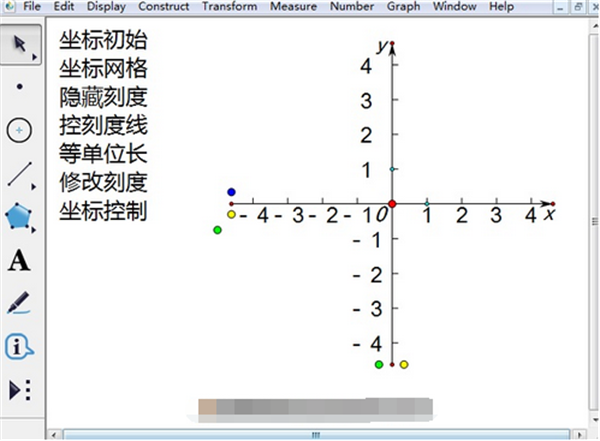Choose the Point tool
This screenshot has height=441, width=600.
click(x=19, y=87)
